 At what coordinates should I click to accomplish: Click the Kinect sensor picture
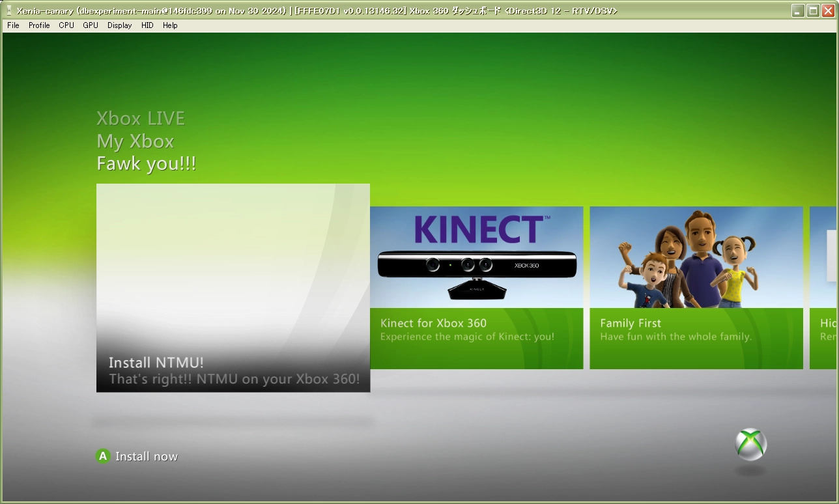click(477, 274)
